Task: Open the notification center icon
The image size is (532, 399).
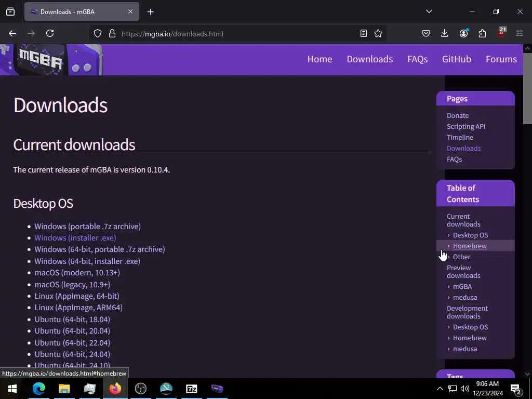Action: click(x=515, y=389)
